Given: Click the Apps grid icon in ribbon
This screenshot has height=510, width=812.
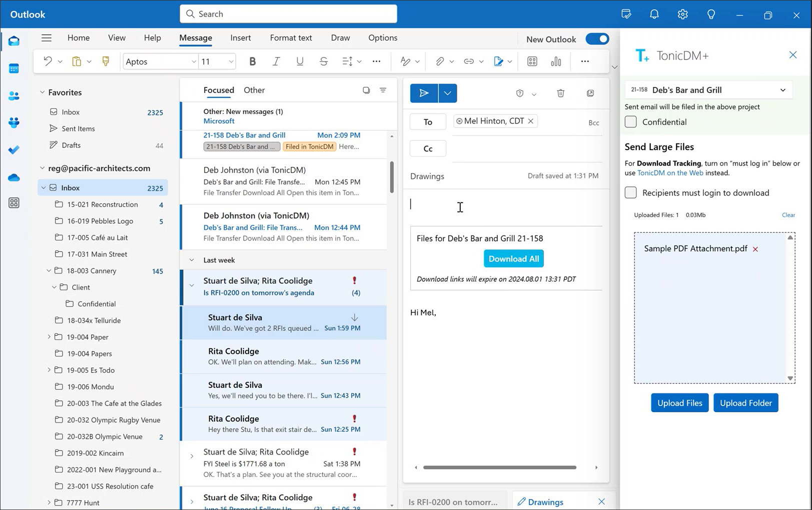Looking at the screenshot, I should click(x=532, y=61).
